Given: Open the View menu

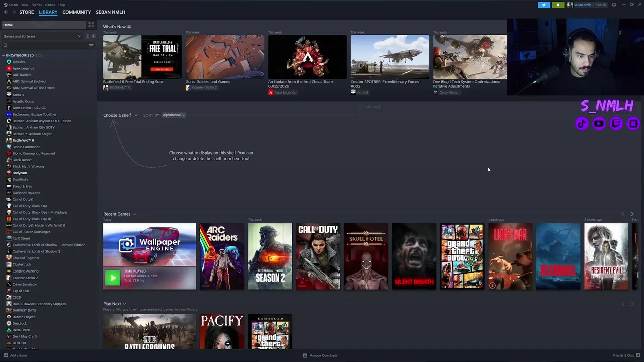Looking at the screenshot, I should (24, 5).
